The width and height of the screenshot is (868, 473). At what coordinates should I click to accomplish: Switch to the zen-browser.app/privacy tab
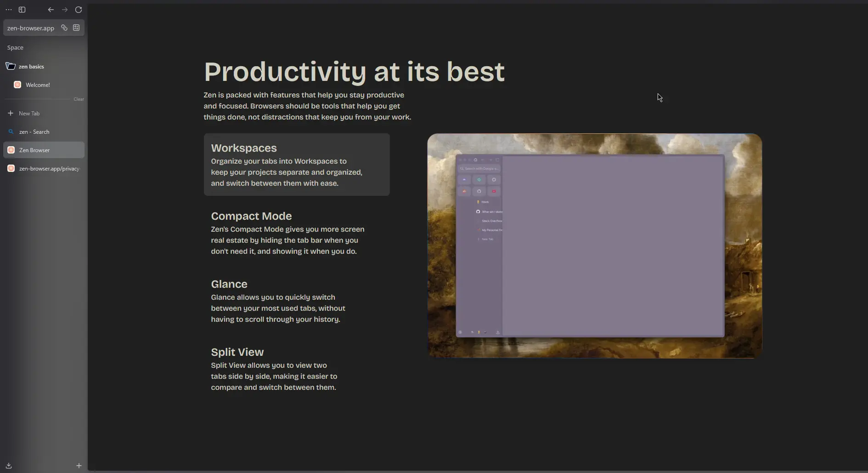(44, 168)
